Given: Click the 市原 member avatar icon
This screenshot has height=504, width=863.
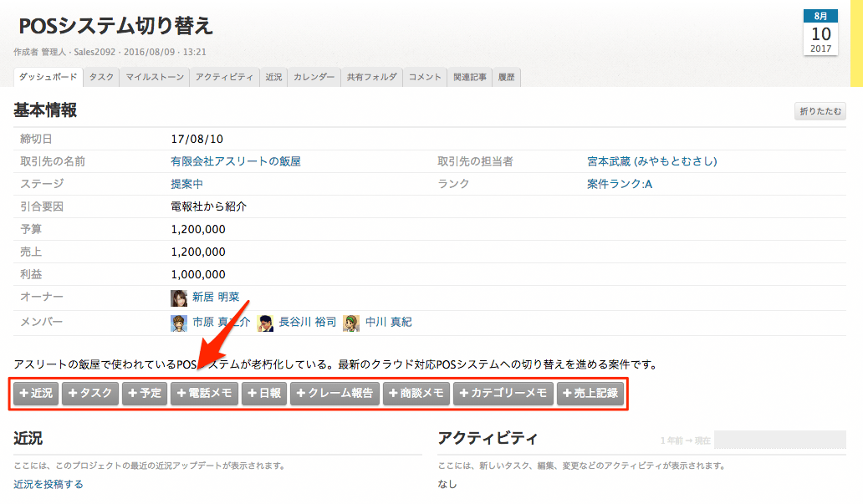Looking at the screenshot, I should coord(179,323).
